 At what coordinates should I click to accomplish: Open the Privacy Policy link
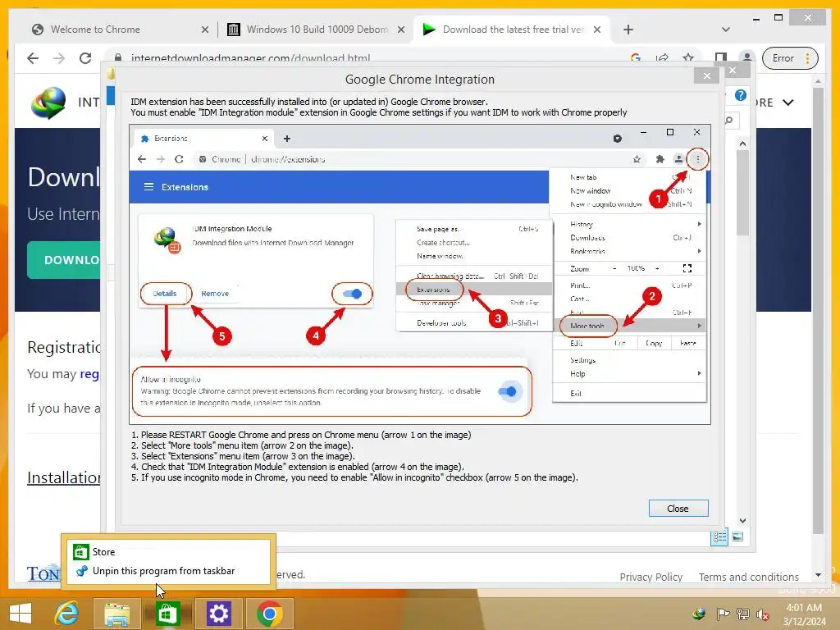pyautogui.click(x=651, y=577)
